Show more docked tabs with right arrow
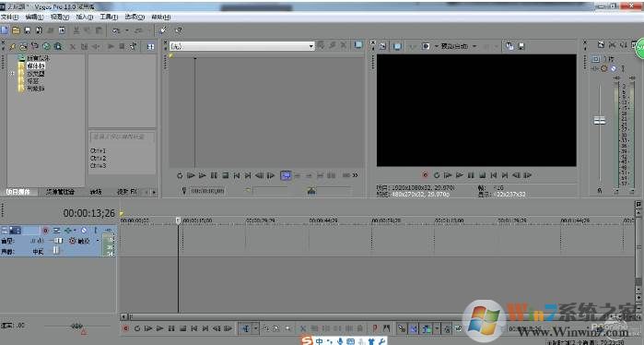Image resolution: width=644 pixels, height=345 pixels. click(x=154, y=192)
